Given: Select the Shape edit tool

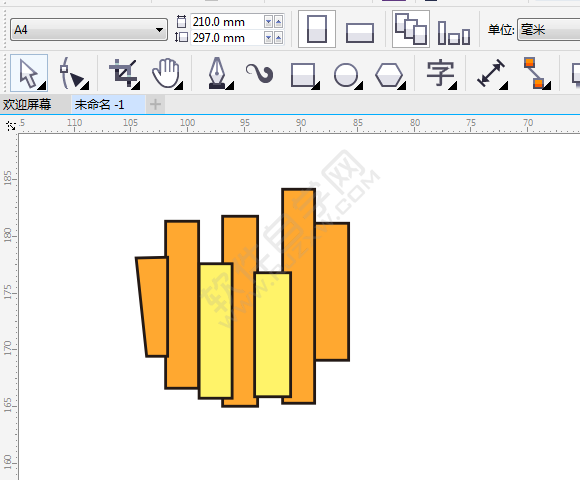Looking at the screenshot, I should coord(73,73).
